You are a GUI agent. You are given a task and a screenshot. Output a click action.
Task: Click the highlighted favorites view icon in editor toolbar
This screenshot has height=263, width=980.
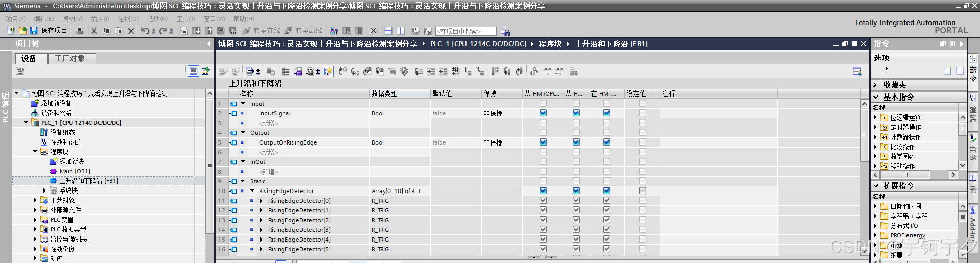point(328,71)
